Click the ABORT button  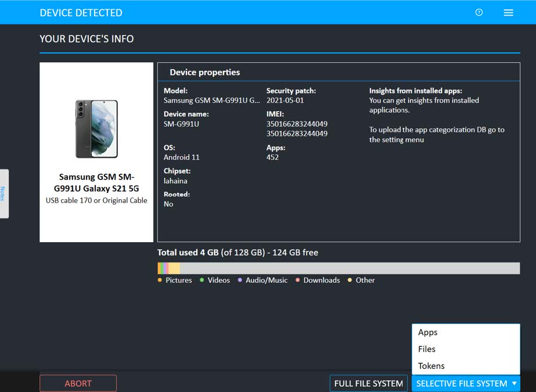(78, 383)
